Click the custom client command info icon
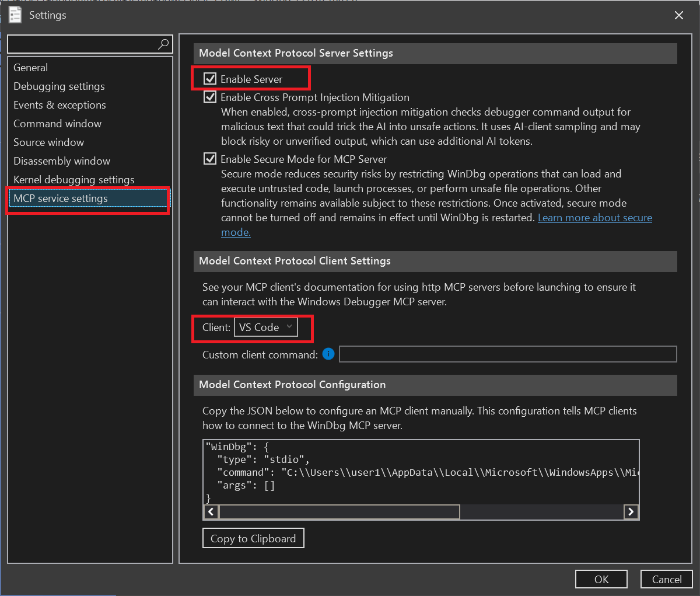Image resolution: width=700 pixels, height=596 pixels. pos(328,354)
